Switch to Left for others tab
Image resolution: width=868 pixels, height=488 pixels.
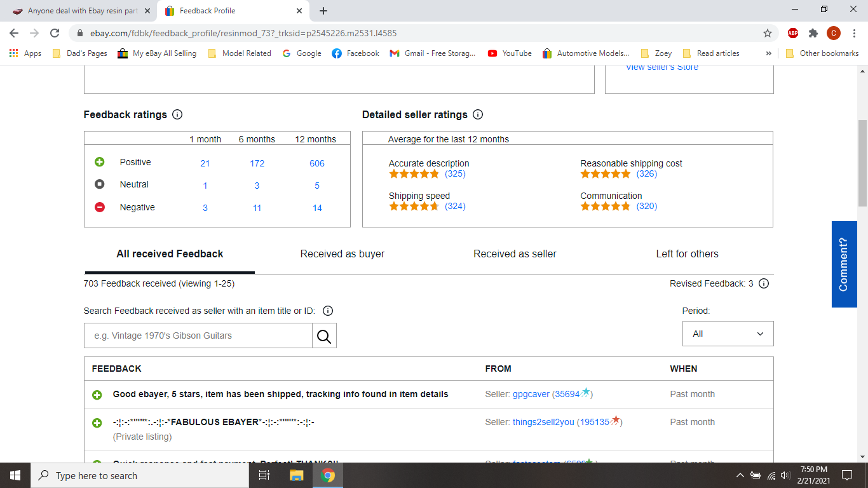click(687, 254)
